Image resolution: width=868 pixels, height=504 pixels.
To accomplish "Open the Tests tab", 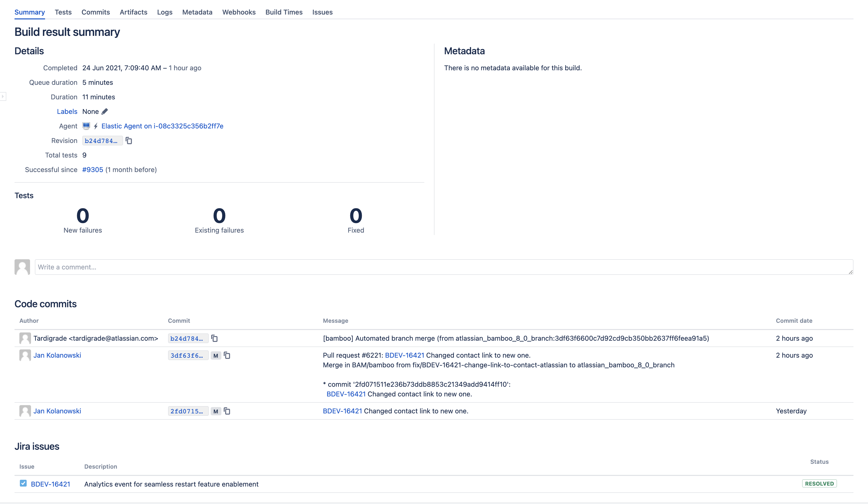I will tap(63, 12).
